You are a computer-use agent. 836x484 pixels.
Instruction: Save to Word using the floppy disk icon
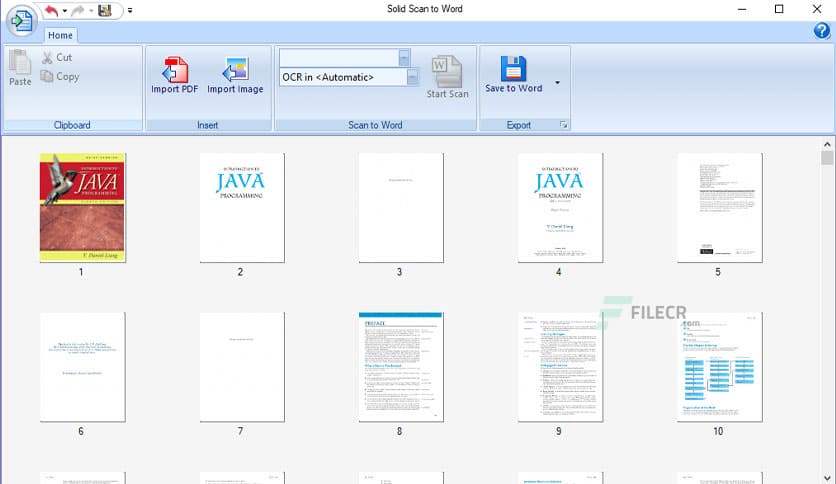[x=513, y=75]
